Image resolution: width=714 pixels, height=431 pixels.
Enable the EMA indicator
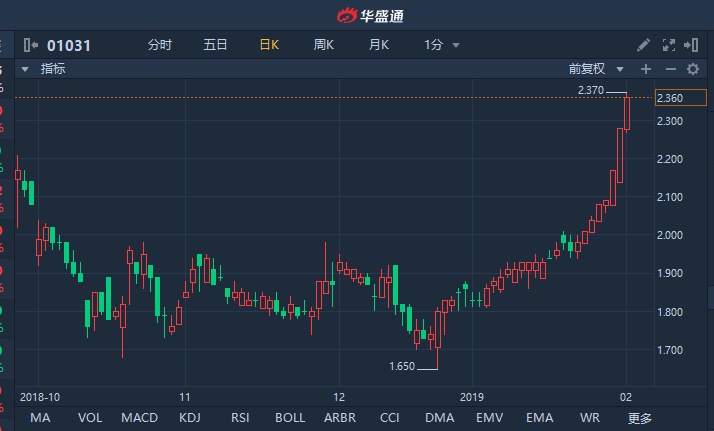click(x=540, y=418)
